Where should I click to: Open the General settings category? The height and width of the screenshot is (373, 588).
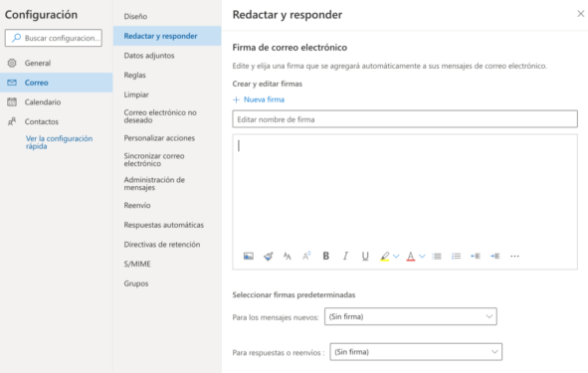[x=57, y=63]
